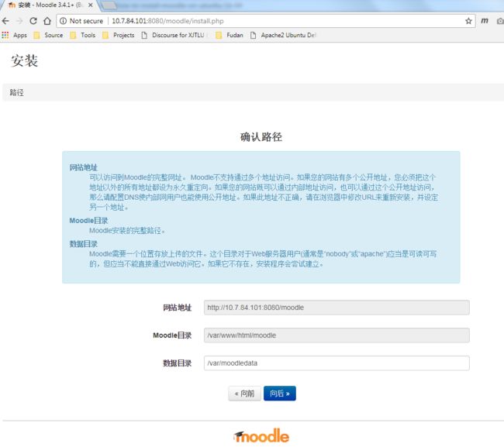Click the 'm' extension icon
This screenshot has height=447, width=504.
pyautogui.click(x=485, y=21)
